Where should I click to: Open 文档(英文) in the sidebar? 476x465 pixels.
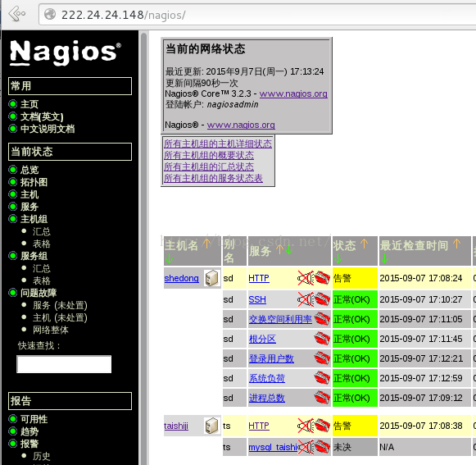[x=42, y=116]
